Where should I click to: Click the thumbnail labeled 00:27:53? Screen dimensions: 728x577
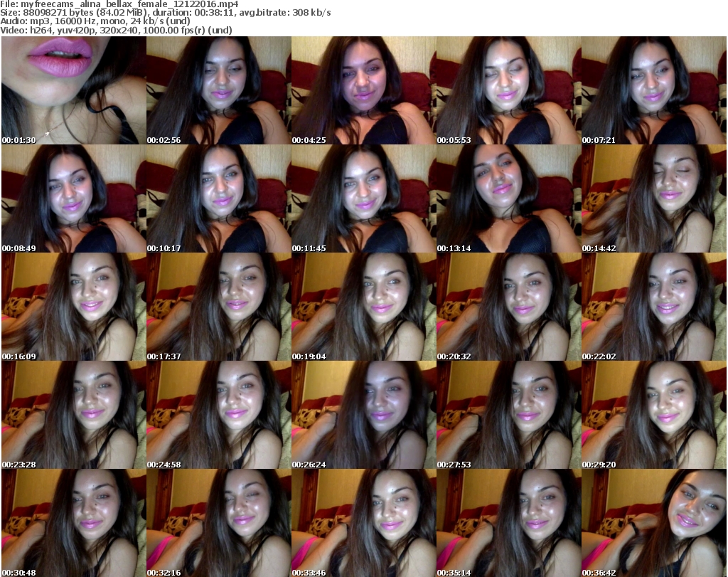tap(508, 415)
